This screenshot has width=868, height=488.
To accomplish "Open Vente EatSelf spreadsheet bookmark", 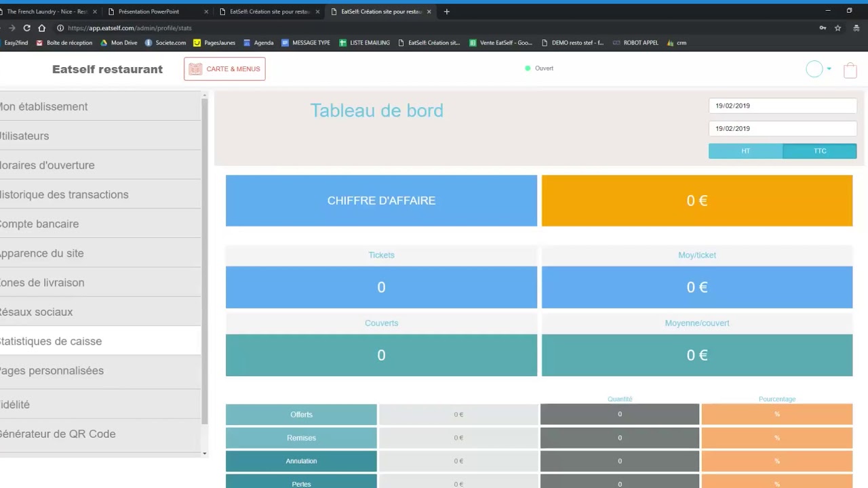I will tap(500, 43).
